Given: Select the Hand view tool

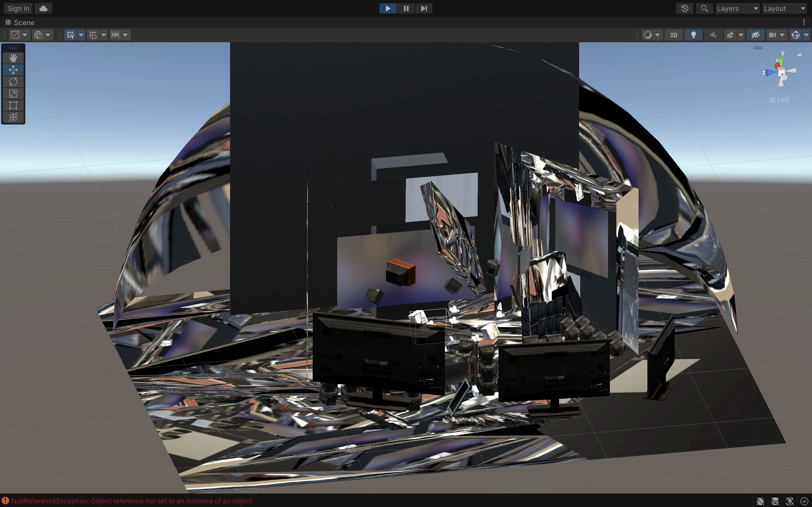Looking at the screenshot, I should point(13,58).
